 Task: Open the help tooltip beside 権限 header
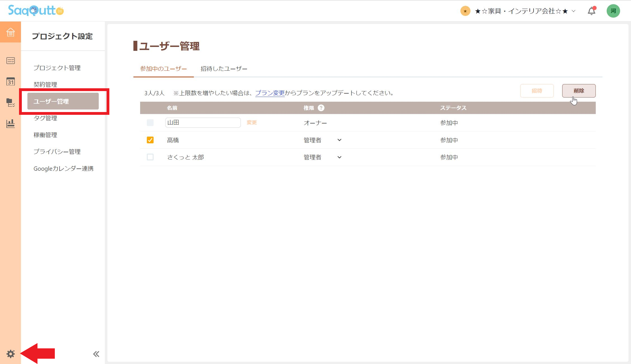pos(321,108)
